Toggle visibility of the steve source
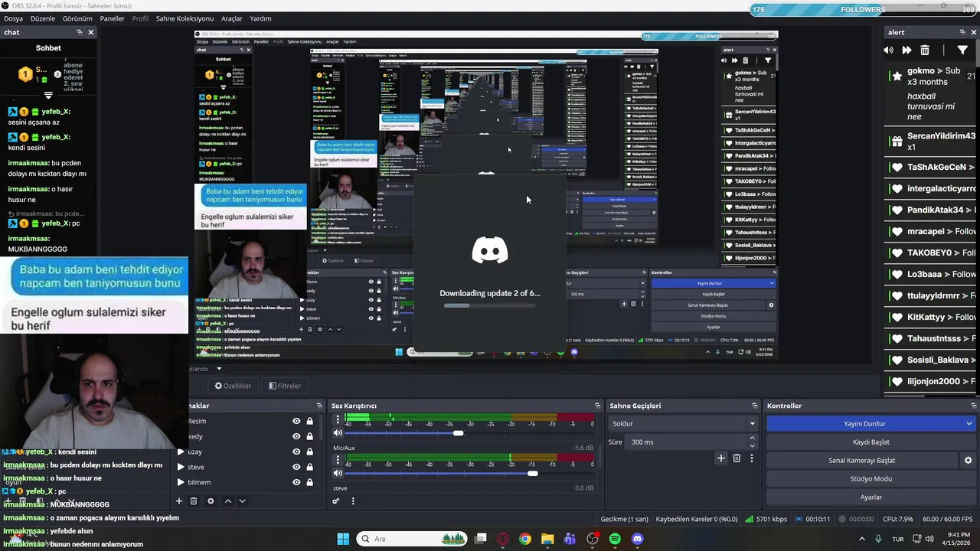 tap(296, 467)
